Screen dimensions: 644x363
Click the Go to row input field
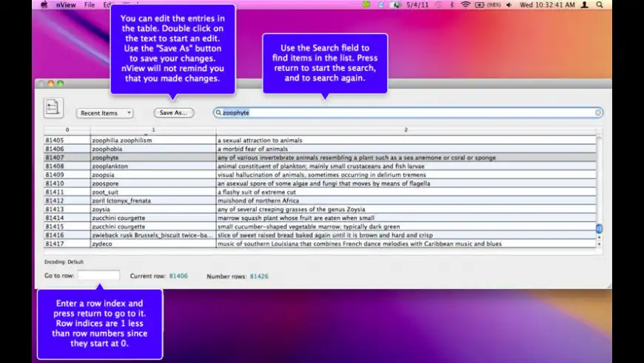(x=98, y=275)
